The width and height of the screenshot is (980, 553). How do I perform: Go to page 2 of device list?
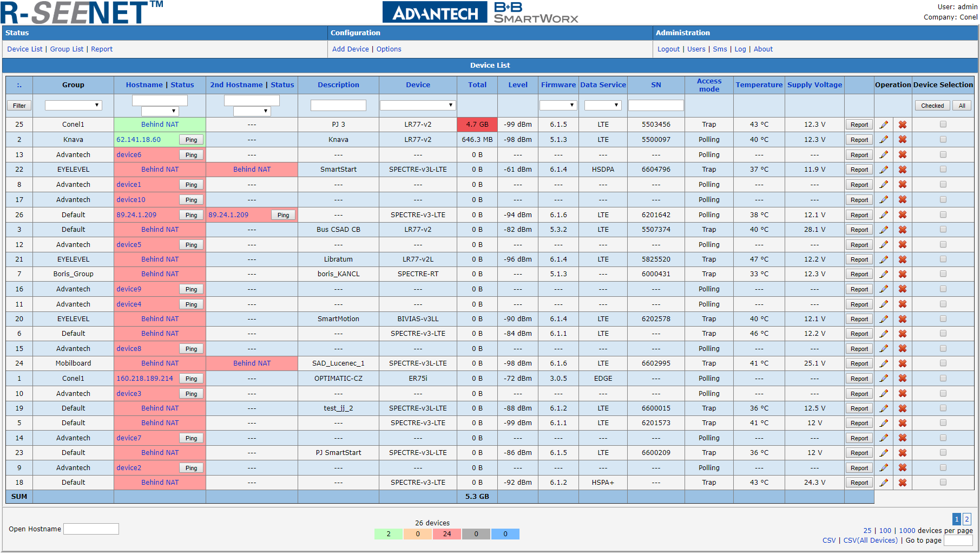click(x=967, y=519)
